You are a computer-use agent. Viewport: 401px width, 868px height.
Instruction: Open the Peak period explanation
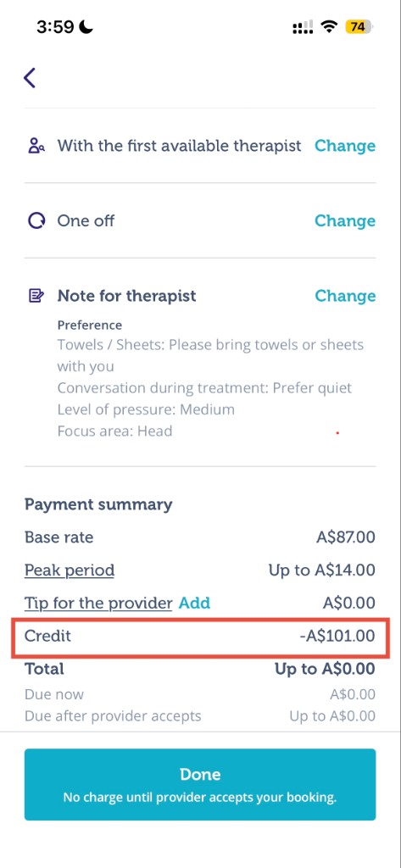pos(70,570)
